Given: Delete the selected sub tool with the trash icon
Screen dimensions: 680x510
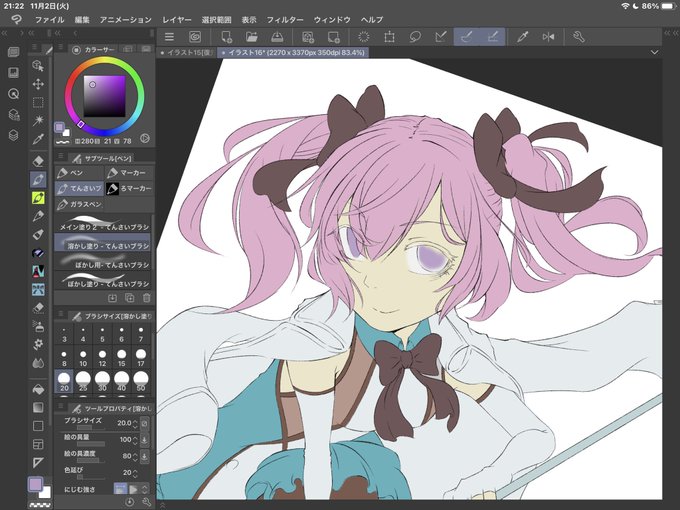Looking at the screenshot, I should (x=146, y=298).
